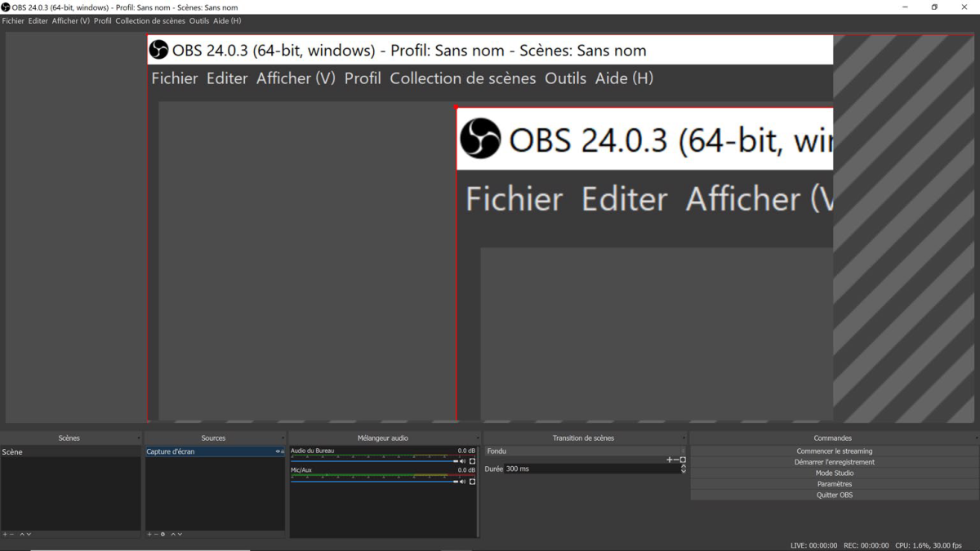The width and height of the screenshot is (980, 551).
Task: Float the Scènes dock panel
Action: point(139,438)
